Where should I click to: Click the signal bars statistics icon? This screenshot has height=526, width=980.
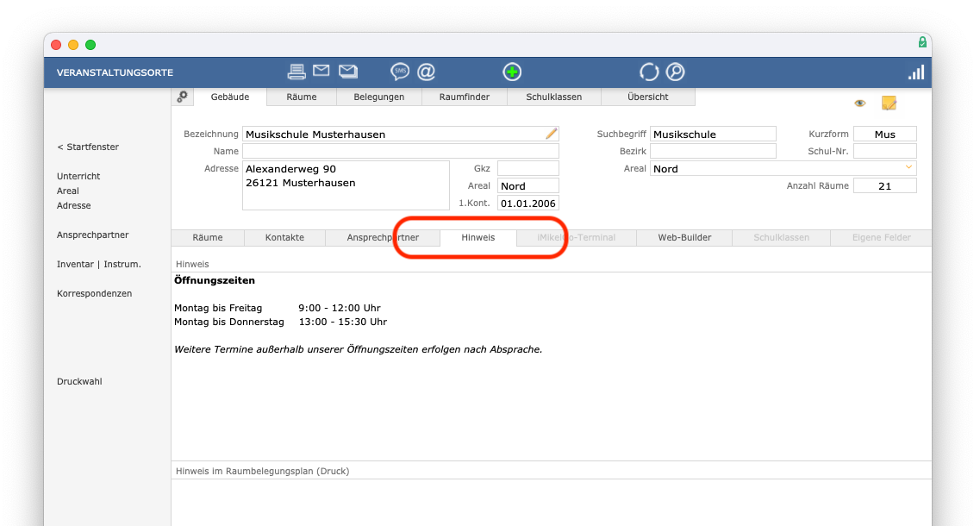[x=916, y=72]
